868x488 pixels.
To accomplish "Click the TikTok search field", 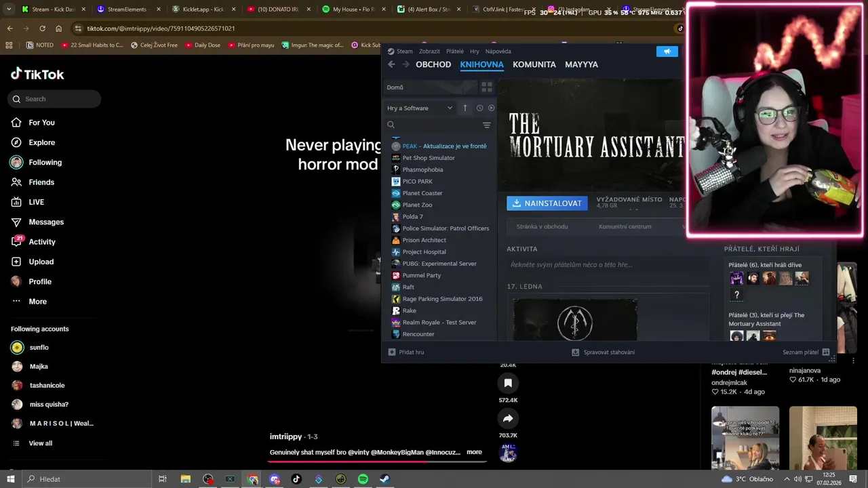I will (x=54, y=99).
